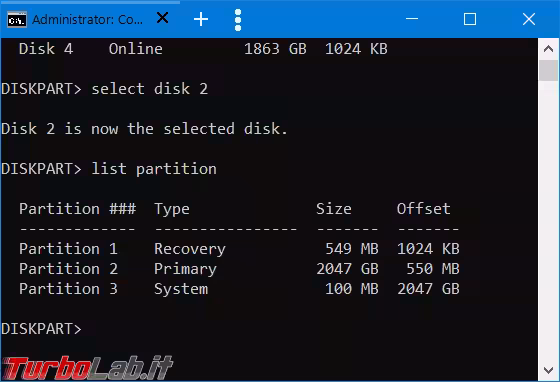Click the TurboLab.it watermark logo
This screenshot has width=560, height=382.
click(x=88, y=367)
